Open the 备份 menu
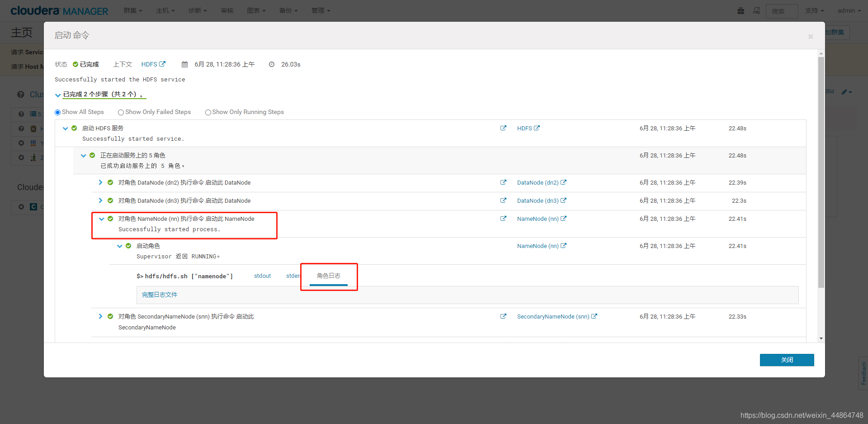 288,10
